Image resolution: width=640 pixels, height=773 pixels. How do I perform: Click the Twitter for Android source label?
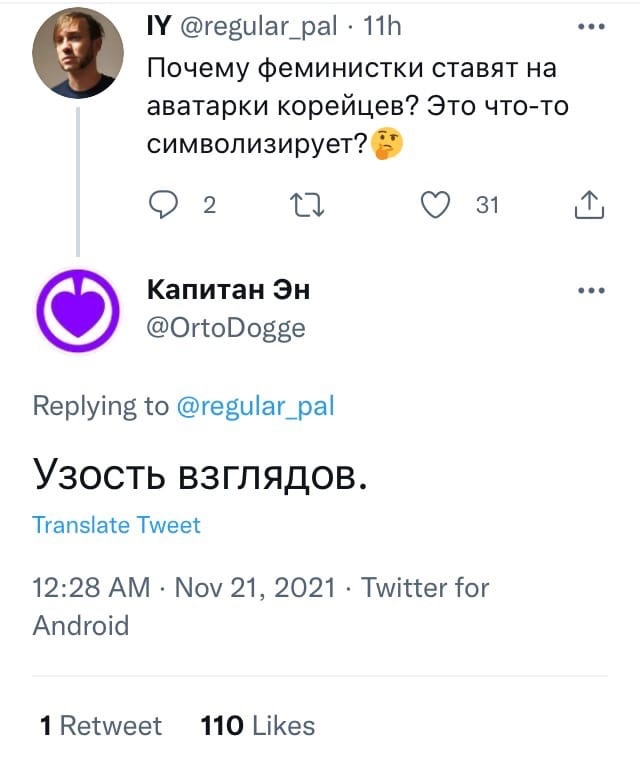425,587
